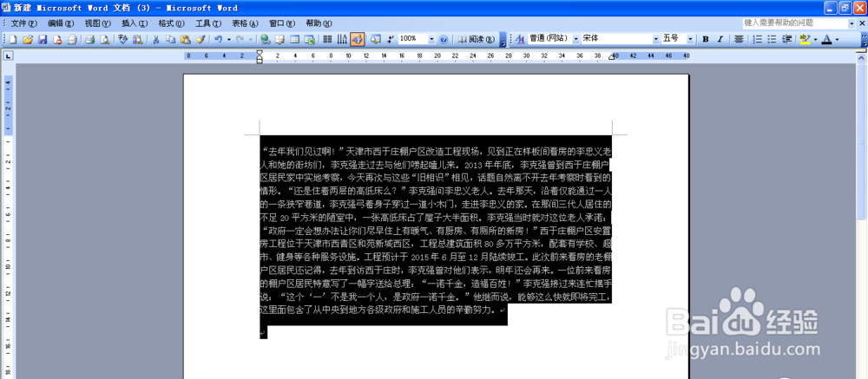Print the document with the printer icon
This screenshot has height=379, width=868.
[x=89, y=39]
